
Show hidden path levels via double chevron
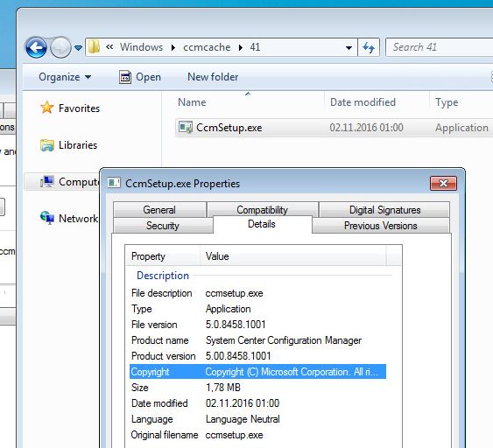coord(109,47)
